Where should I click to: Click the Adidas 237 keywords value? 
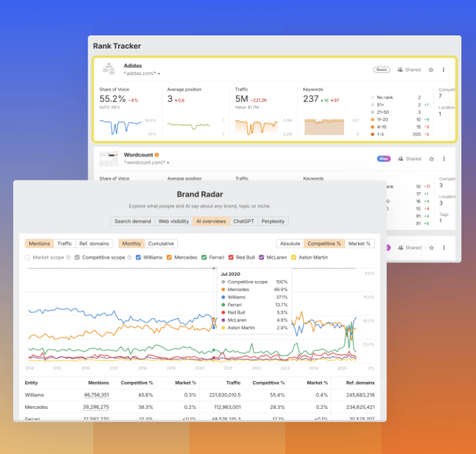point(311,99)
